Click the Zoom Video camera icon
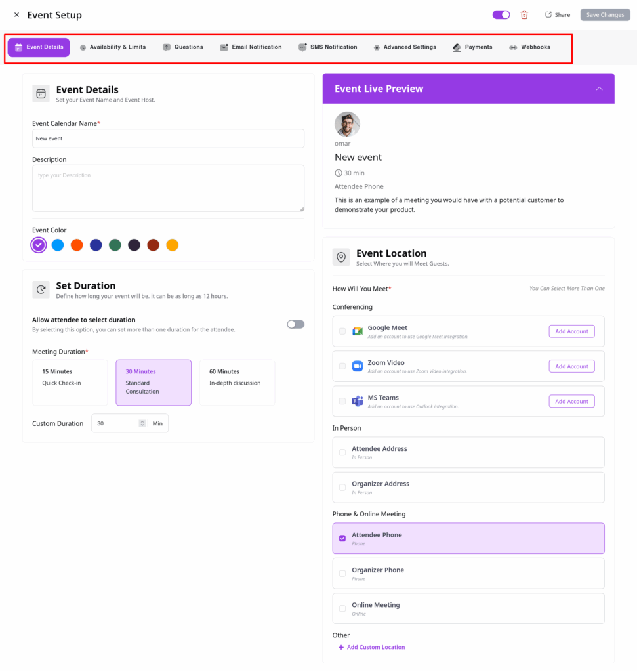Screen dimensions: 637x672 [x=358, y=366]
